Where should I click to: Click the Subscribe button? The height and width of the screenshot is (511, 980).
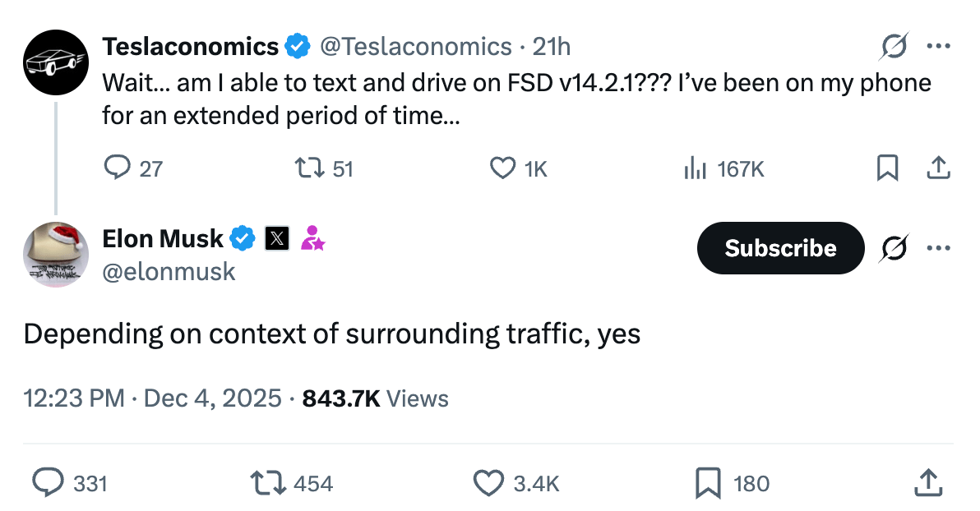tap(780, 248)
